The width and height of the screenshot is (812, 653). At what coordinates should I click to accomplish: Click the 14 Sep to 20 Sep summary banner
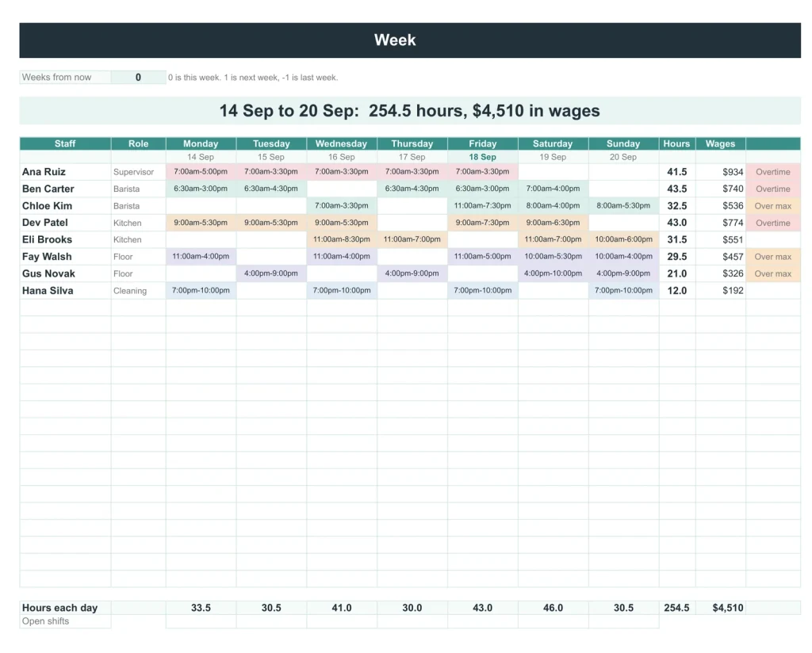point(410,111)
